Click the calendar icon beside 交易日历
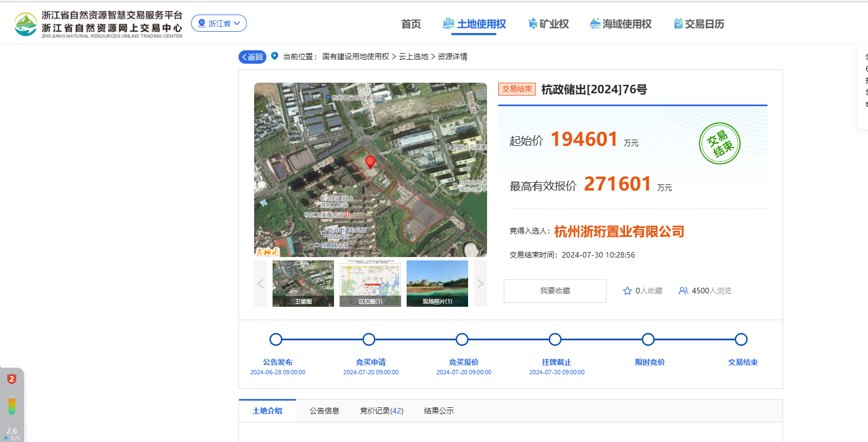 point(679,23)
